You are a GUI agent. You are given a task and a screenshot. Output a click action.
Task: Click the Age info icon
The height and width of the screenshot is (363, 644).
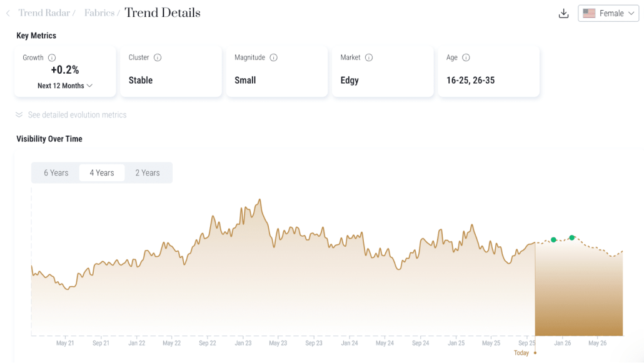click(x=466, y=57)
